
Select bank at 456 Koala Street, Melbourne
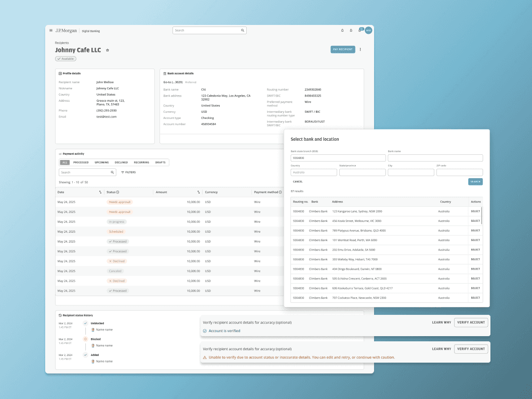tap(475, 221)
